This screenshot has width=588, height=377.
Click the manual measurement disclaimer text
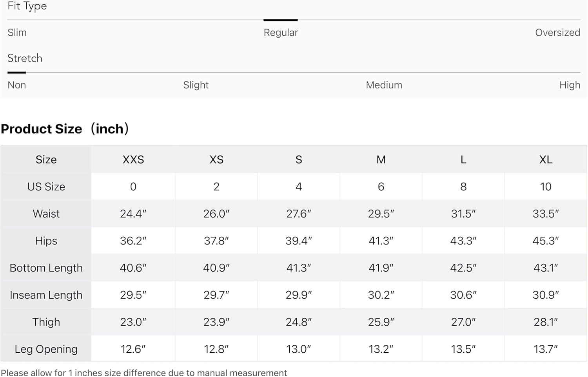144,372
